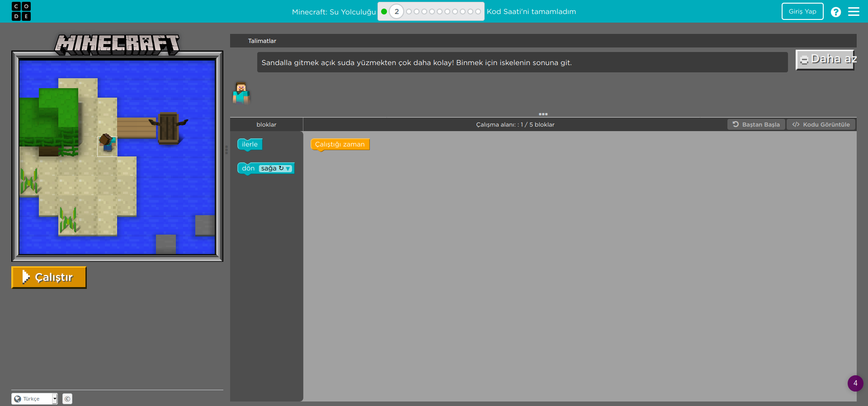Viewport: 868px width, 406px height.
Task: Click the horizontal three-dot resize handle
Action: point(543,114)
